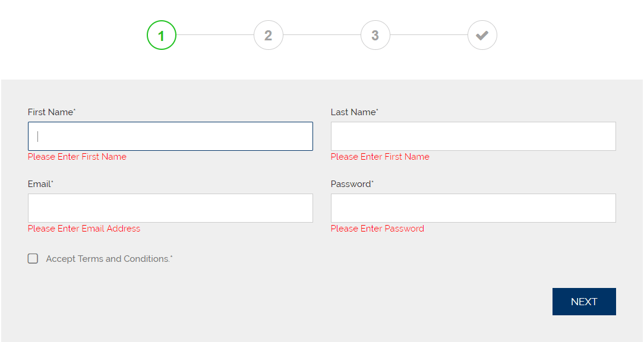Click into the Password field

[x=473, y=208]
